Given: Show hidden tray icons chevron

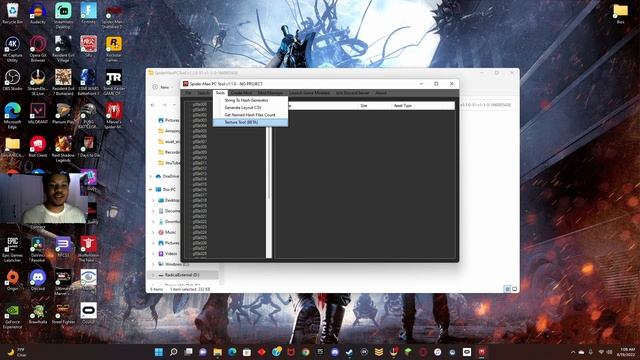Looking at the screenshot, I should tap(573, 352).
